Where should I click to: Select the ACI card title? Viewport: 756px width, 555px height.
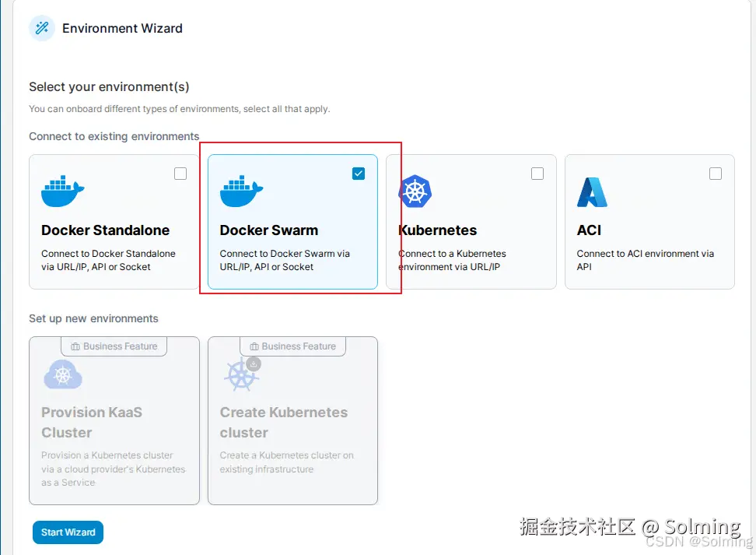point(590,230)
